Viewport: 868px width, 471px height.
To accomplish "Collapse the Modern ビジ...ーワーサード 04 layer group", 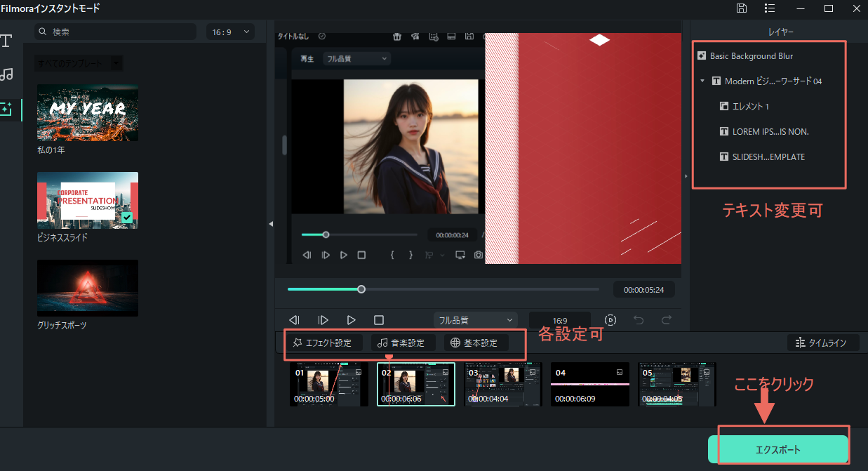I will pos(702,81).
